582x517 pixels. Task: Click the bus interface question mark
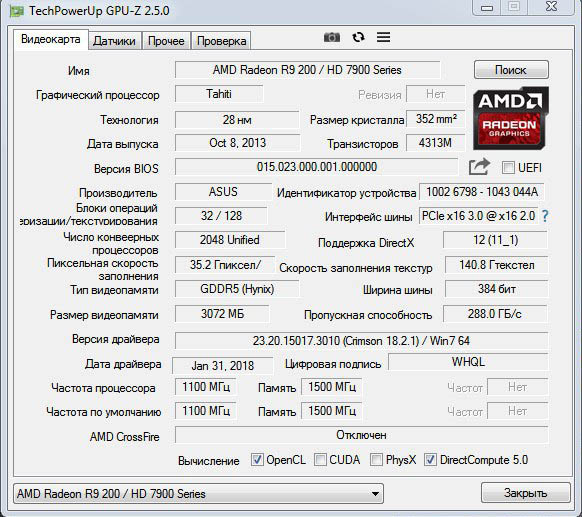coord(545,216)
